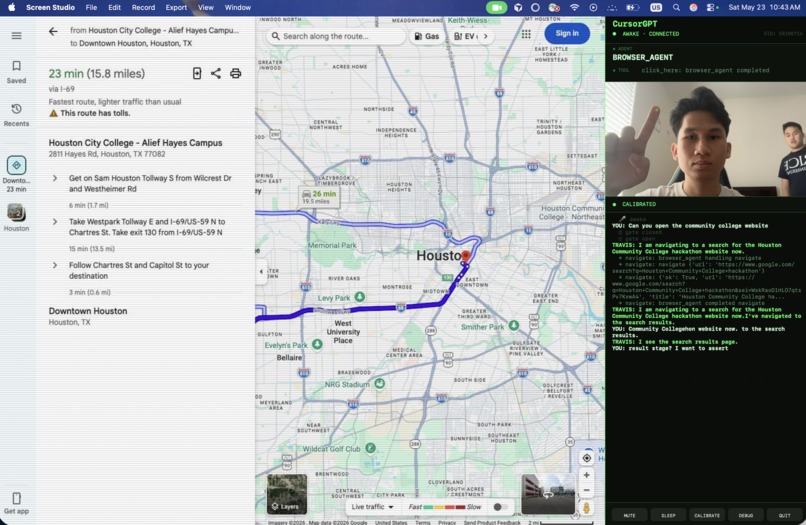
Task: Expand the Chartres St and Capitol St step
Action: (55, 265)
